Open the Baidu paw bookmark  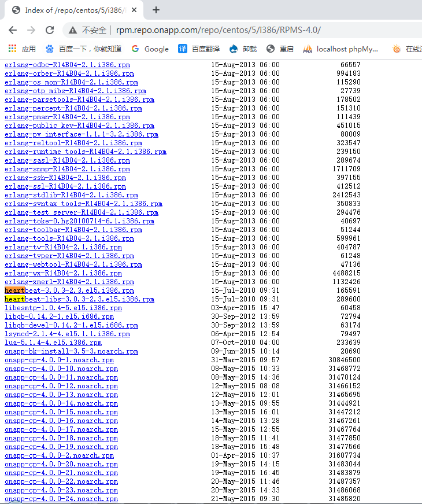pos(83,49)
